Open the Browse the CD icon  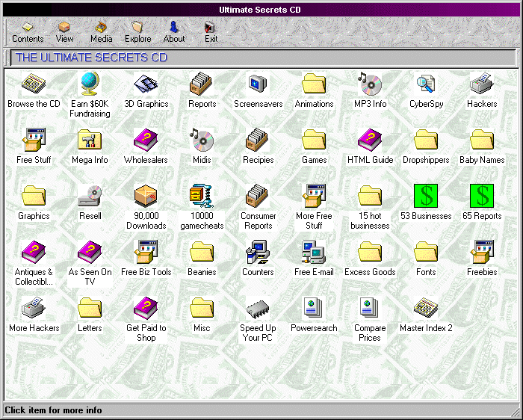point(34,84)
